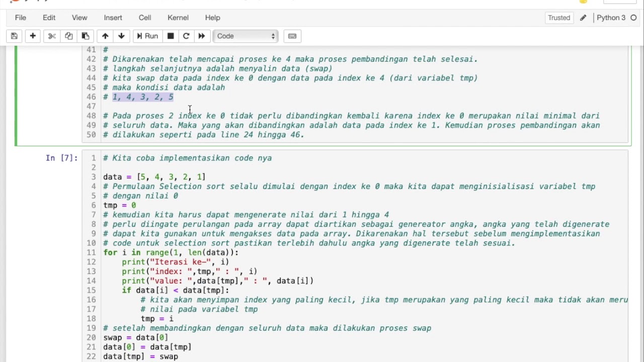The image size is (644, 362).
Task: Move selected cell down arrow
Action: click(121, 36)
